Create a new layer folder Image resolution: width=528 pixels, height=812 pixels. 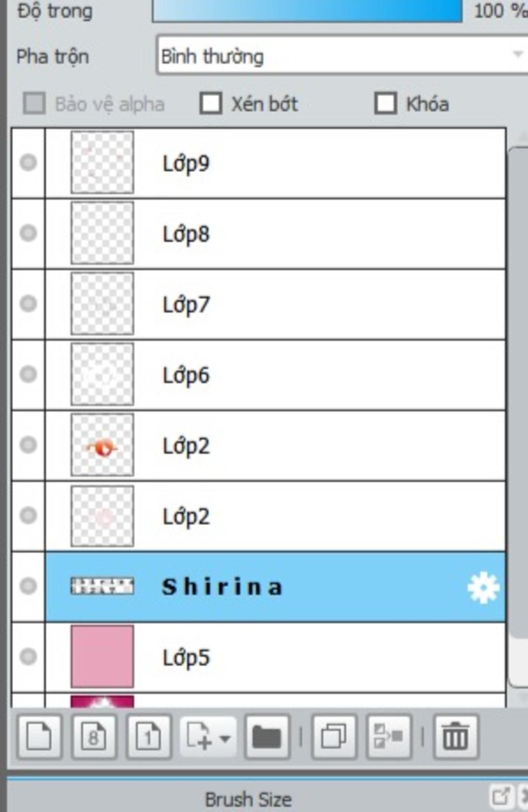pyautogui.click(x=267, y=736)
